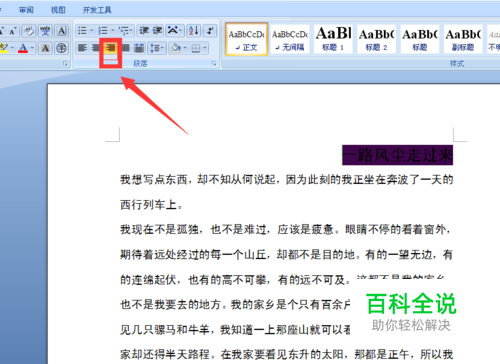
Task: Click the Asian layout icon
Action: click(x=174, y=31)
